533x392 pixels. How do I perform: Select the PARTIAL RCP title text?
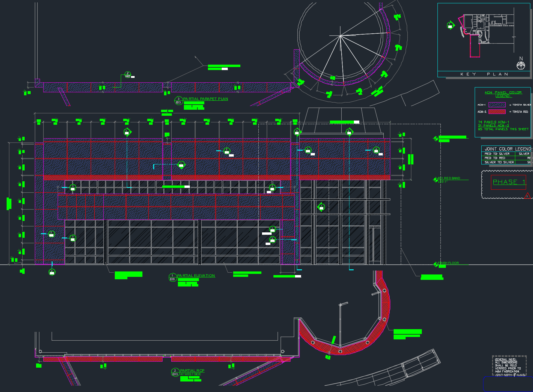point(192,371)
